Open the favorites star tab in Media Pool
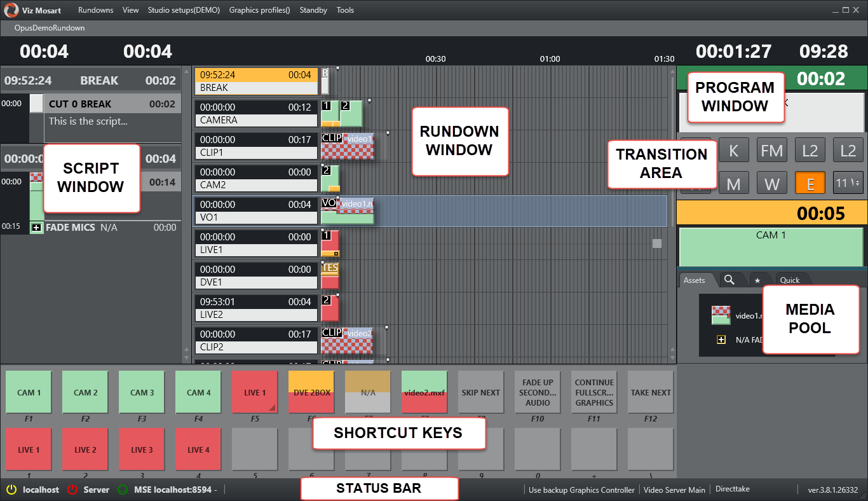The image size is (868, 501). coord(757,280)
